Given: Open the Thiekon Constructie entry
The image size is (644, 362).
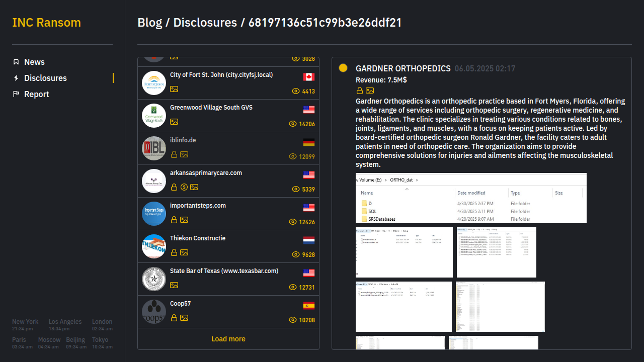Looking at the screenshot, I should (x=197, y=238).
